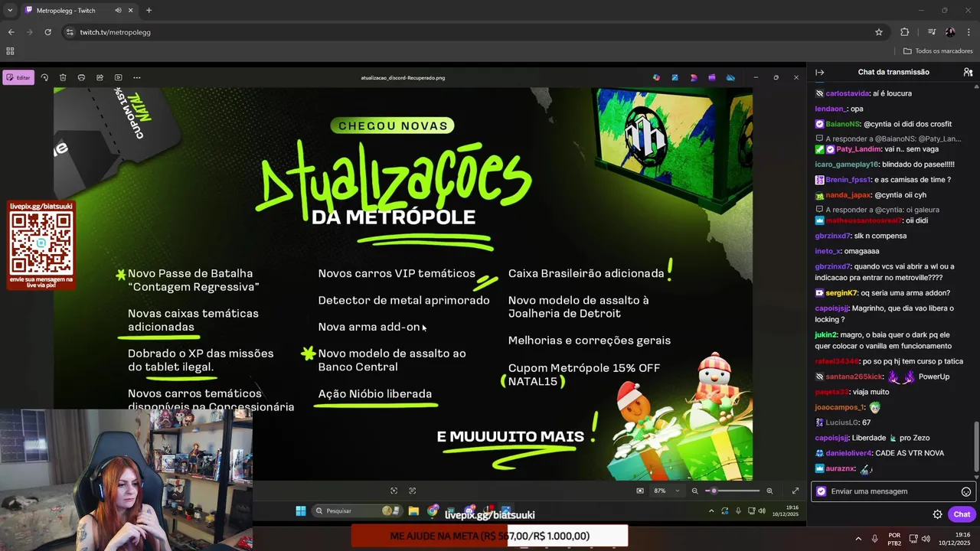This screenshot has width=980, height=551.
Task: Switch POR PTB2 keyboard language
Action: tap(894, 539)
